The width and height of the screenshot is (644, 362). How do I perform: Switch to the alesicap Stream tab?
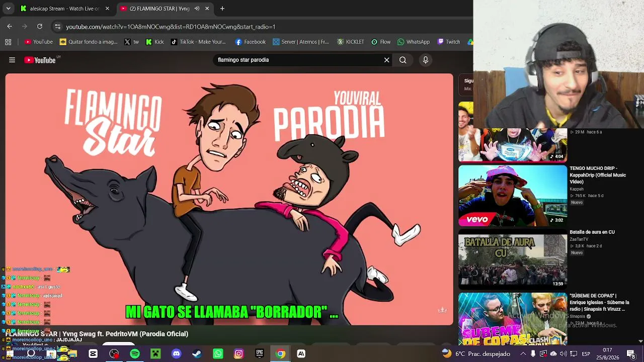(x=65, y=9)
